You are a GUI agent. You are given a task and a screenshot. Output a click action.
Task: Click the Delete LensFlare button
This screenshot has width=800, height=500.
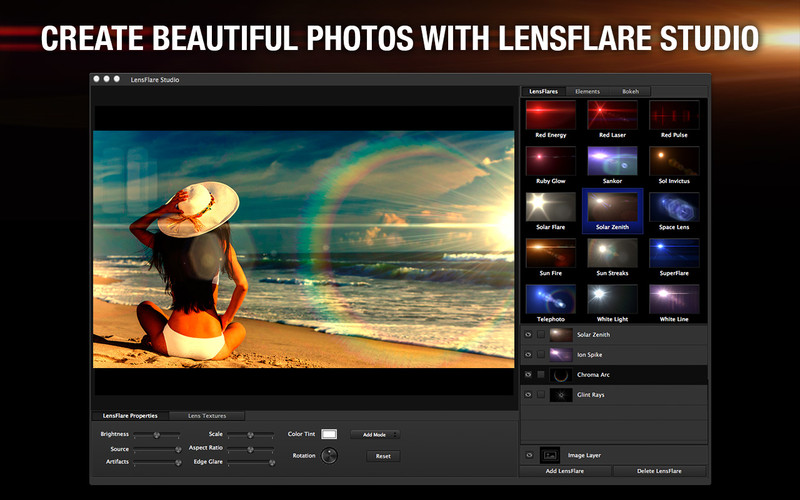[x=659, y=471]
